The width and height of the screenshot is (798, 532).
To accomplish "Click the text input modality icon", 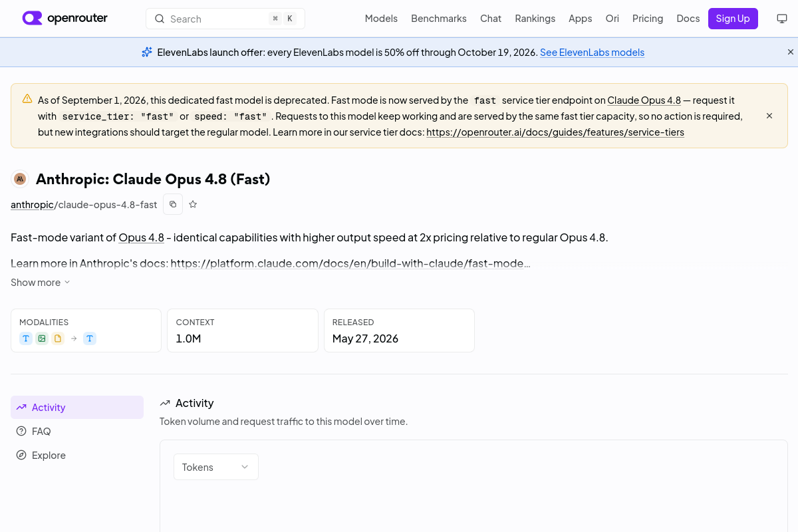I will click(26, 338).
